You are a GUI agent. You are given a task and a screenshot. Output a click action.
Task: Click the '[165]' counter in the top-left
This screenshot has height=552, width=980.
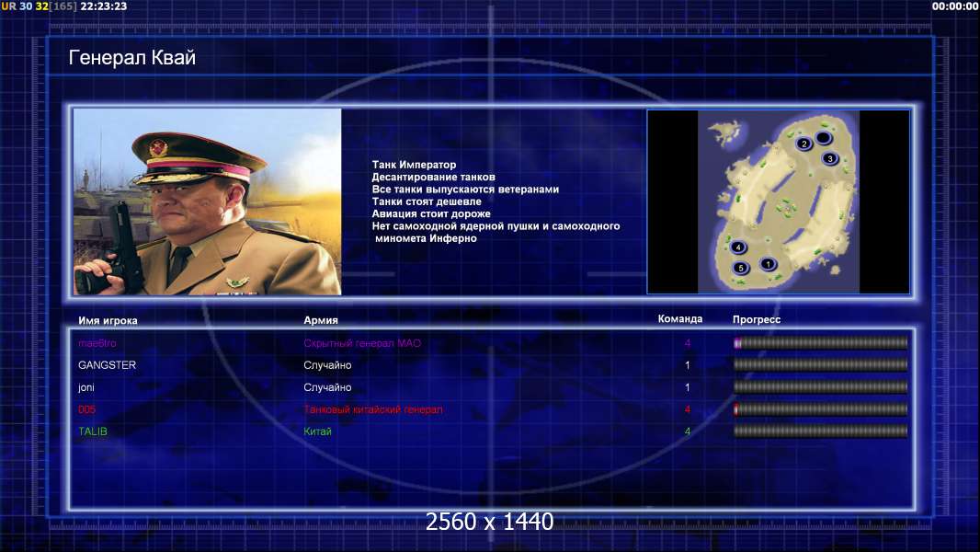tap(63, 6)
